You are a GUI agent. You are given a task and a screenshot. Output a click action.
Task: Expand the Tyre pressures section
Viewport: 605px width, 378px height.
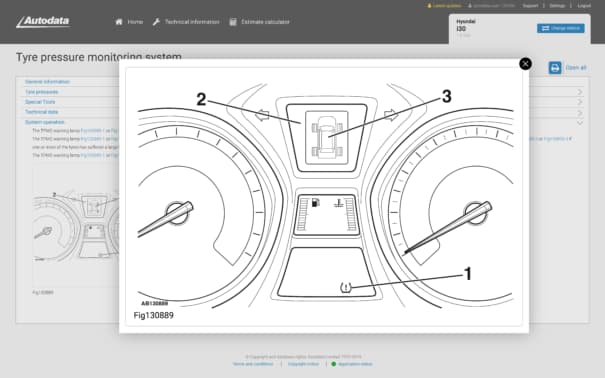pyautogui.click(x=41, y=92)
